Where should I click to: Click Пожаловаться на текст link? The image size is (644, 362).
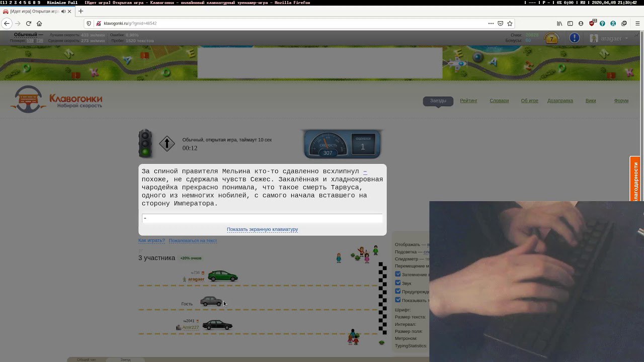tap(193, 240)
